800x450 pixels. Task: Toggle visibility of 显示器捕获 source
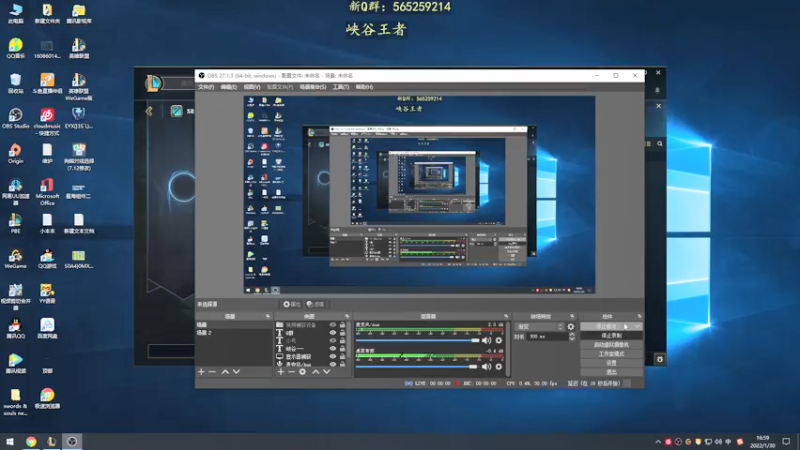(333, 356)
